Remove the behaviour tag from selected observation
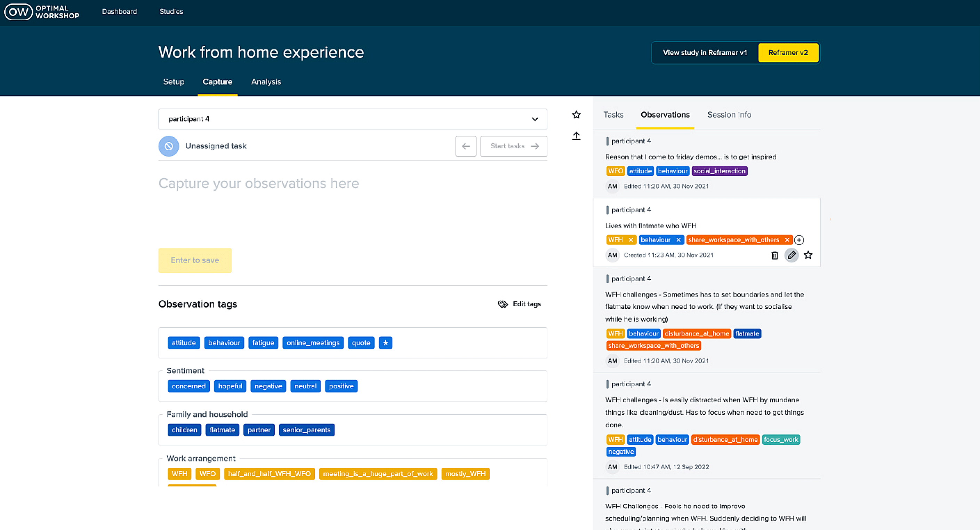Image resolution: width=980 pixels, height=530 pixels. click(678, 240)
